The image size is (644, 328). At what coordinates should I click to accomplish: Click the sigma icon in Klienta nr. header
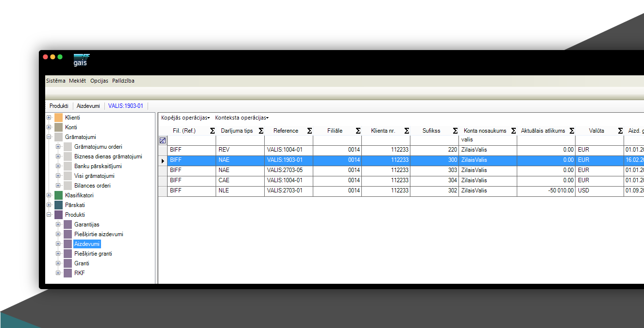[x=407, y=131]
